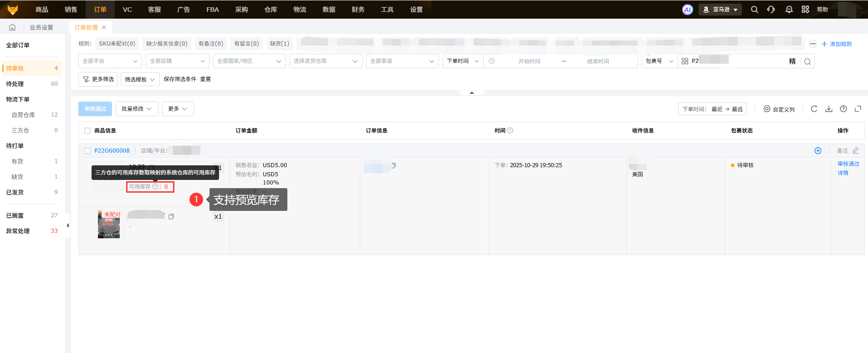The image size is (868, 353).
Task: Open the 批量修改 dropdown
Action: click(x=137, y=109)
